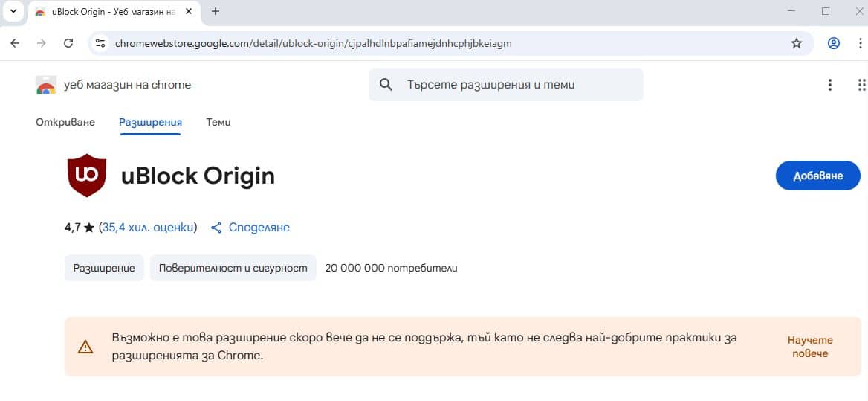Screen dimensions: 868x401
Task: Maximize the Chrome window
Action: (826, 11)
